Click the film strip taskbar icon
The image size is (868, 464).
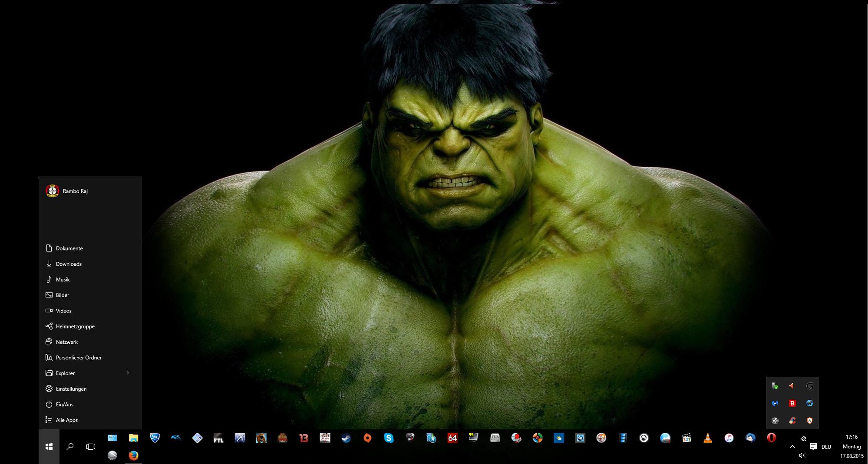click(623, 438)
